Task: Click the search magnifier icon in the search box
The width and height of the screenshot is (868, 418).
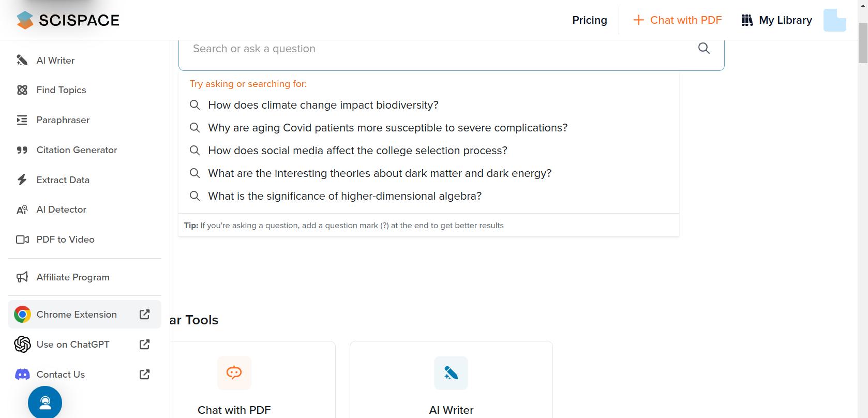Action: [704, 49]
